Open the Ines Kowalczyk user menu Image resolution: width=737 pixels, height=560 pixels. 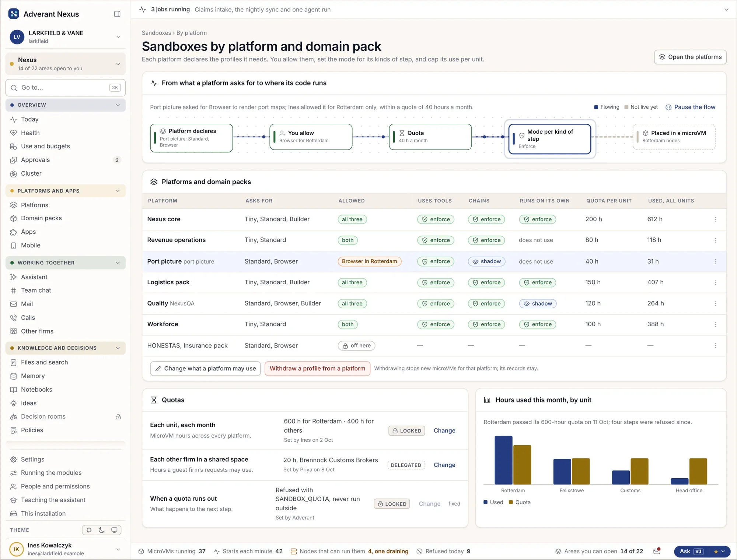[x=66, y=549]
